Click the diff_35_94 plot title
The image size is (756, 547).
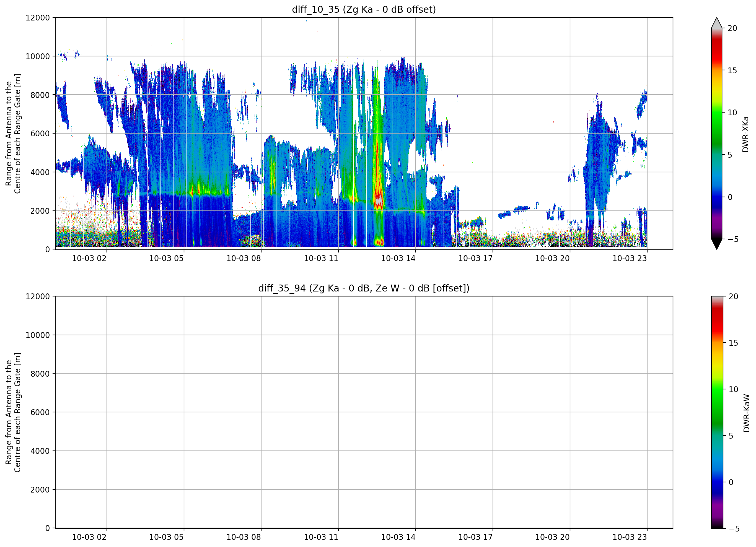point(364,288)
